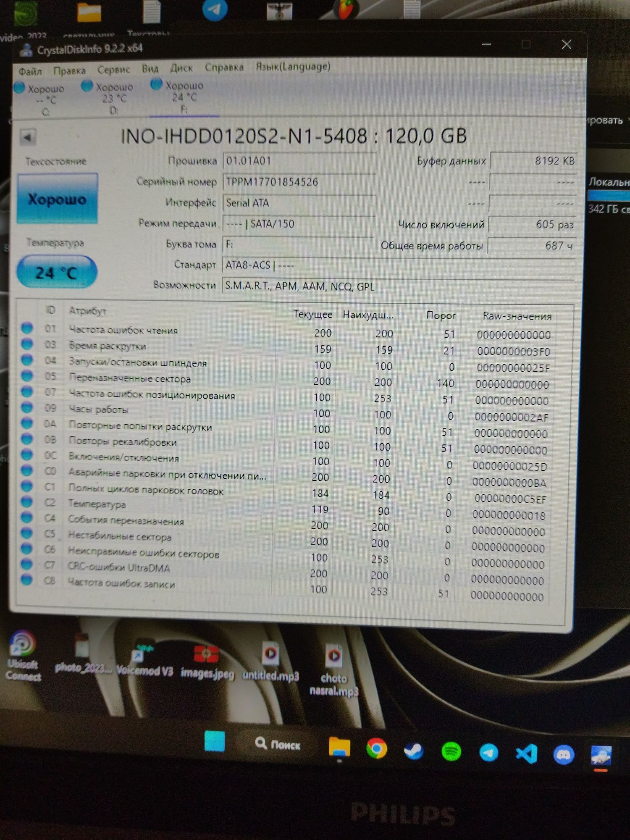Open the images.jpeg desktop file

coord(207,662)
